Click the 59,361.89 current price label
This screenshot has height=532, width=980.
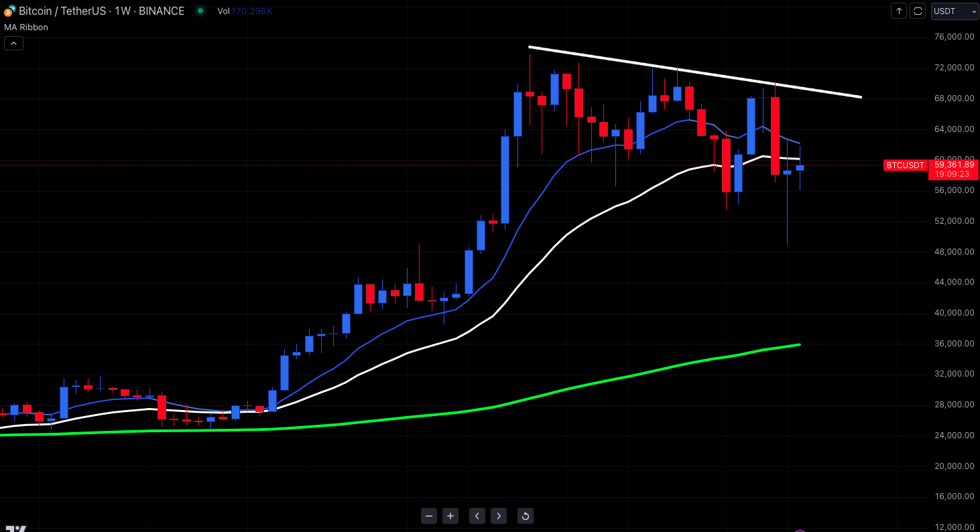pyautogui.click(x=954, y=164)
